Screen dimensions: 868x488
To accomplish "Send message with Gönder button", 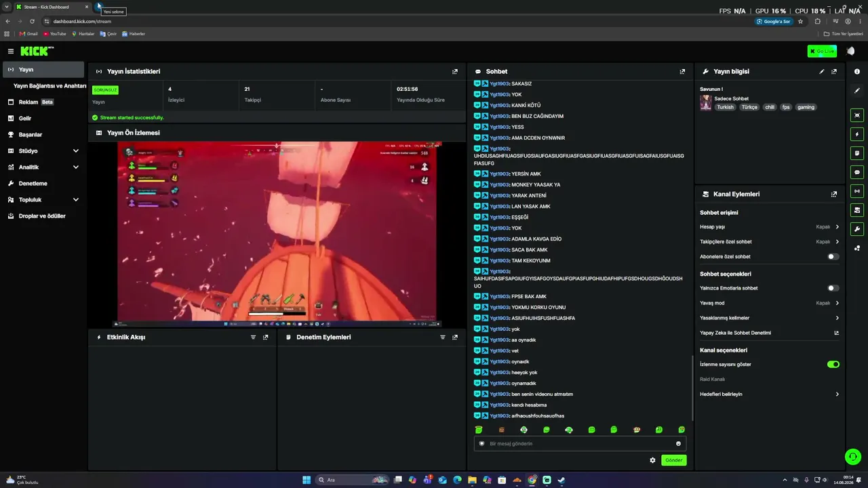I will coord(673,460).
